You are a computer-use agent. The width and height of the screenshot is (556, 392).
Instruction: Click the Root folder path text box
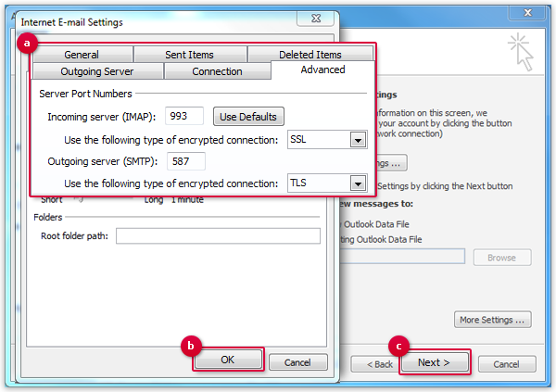[x=218, y=236]
